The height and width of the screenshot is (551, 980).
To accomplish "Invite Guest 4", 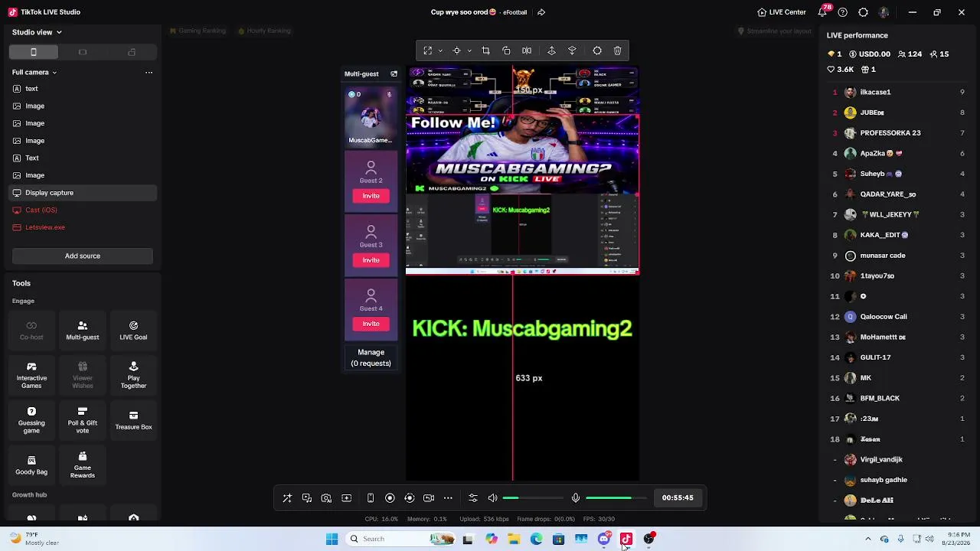I will (371, 324).
